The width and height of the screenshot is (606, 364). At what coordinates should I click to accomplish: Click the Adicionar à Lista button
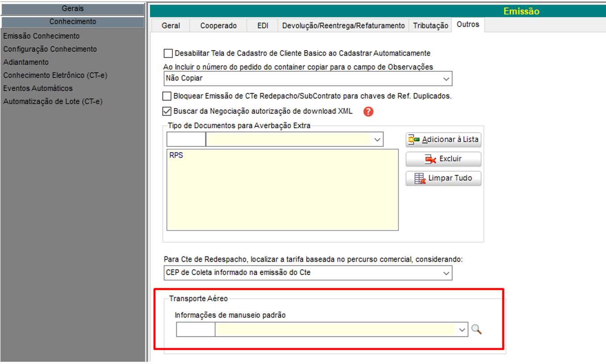point(443,139)
